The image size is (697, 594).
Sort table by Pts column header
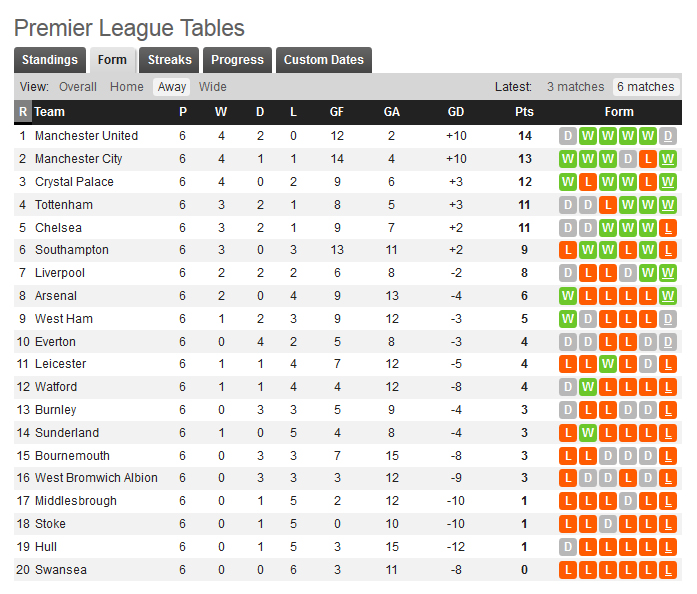pos(524,112)
